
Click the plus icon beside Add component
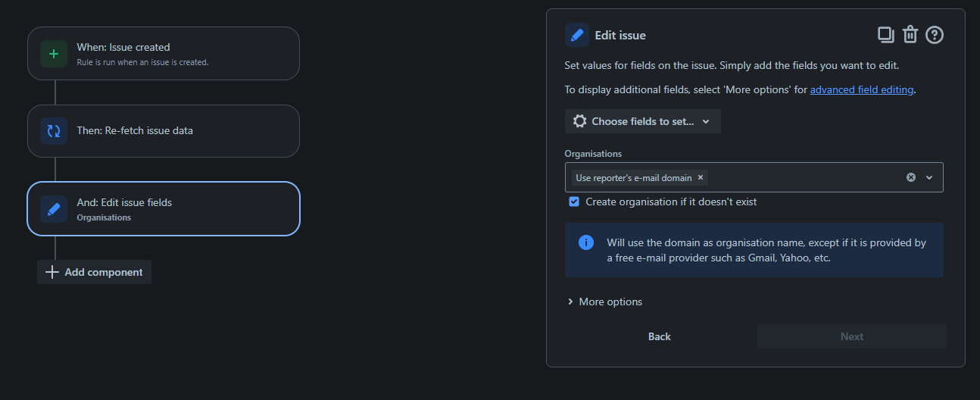[52, 272]
